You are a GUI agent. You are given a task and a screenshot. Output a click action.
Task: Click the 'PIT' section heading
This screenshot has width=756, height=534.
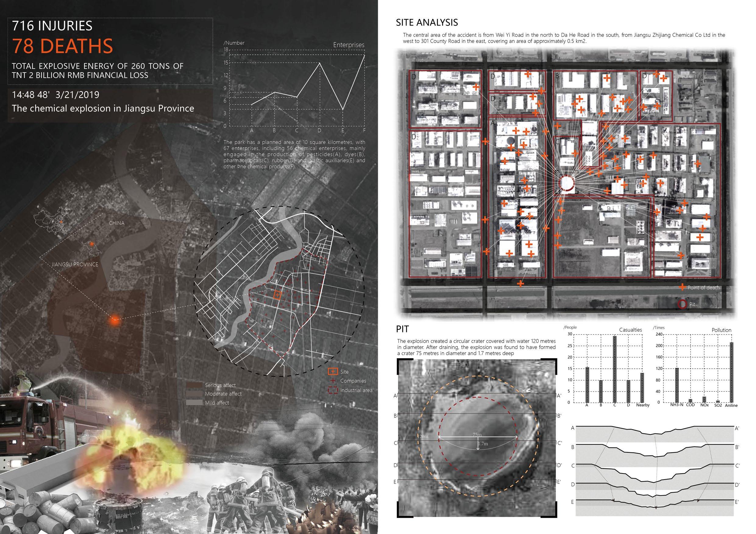click(403, 329)
